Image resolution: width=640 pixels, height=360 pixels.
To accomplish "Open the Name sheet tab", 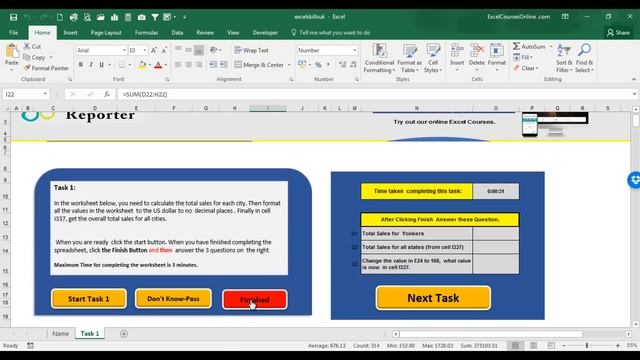I will 60,333.
